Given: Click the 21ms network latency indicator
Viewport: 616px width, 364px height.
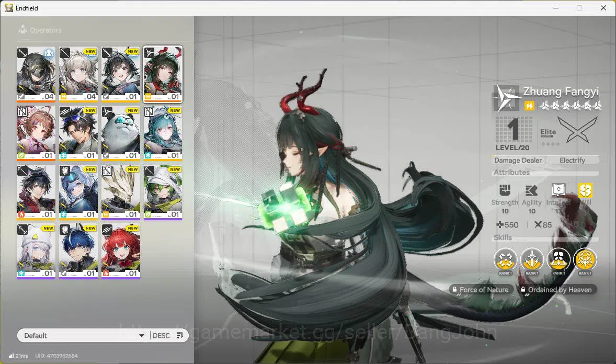Looking at the screenshot, I should coord(18,356).
